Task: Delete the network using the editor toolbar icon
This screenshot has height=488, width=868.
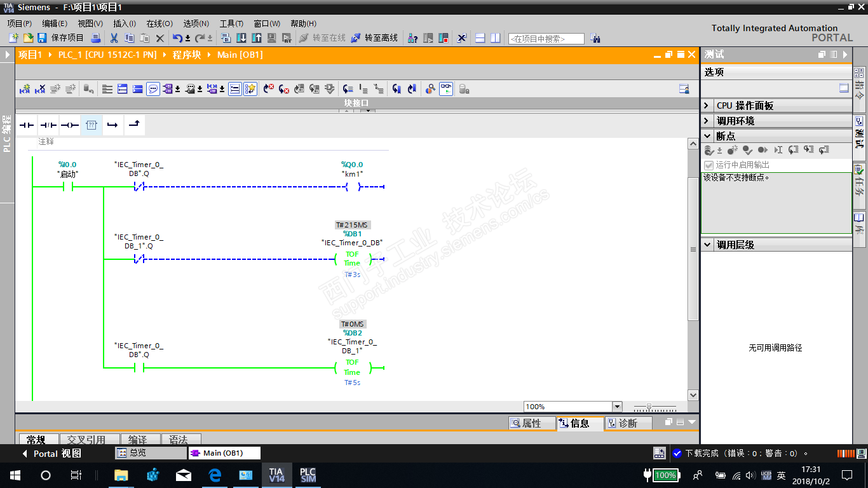Action: coord(40,89)
